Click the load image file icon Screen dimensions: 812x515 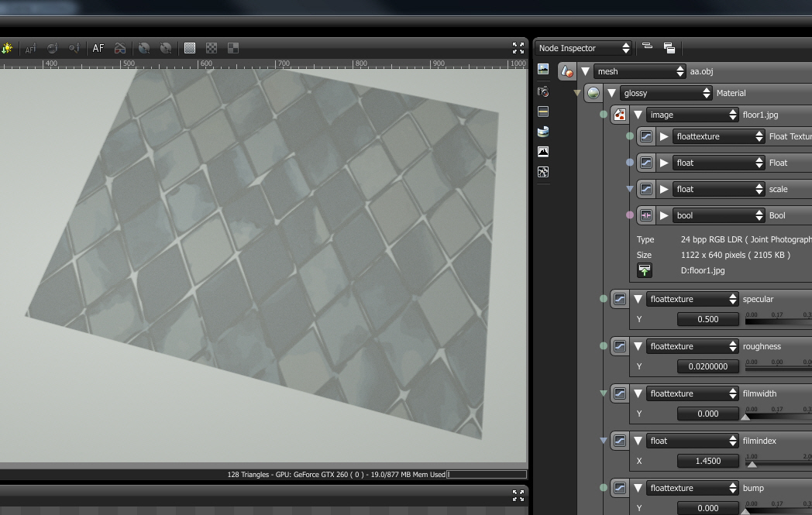(645, 270)
